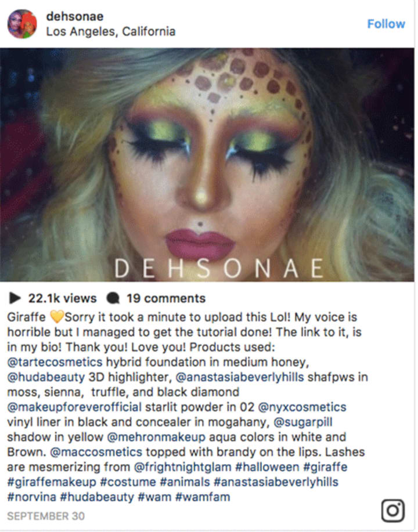Click the Instagram logo icon

pos(393,510)
